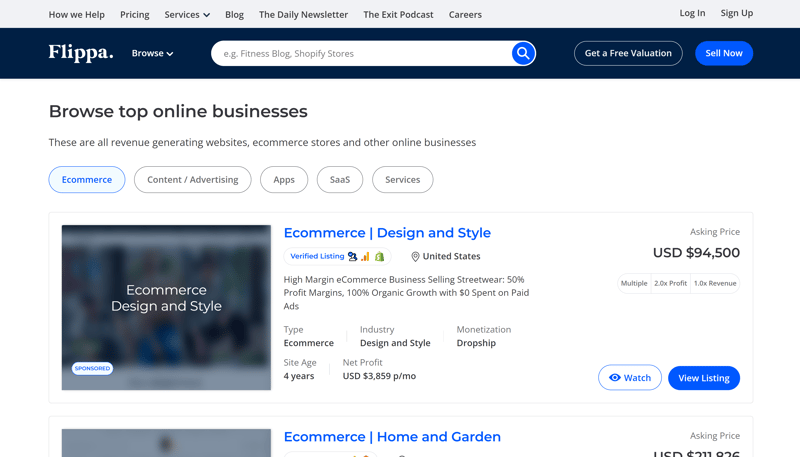The image size is (800, 457).
Task: Click the Shopify icon in verified badge
Action: pyautogui.click(x=380, y=257)
